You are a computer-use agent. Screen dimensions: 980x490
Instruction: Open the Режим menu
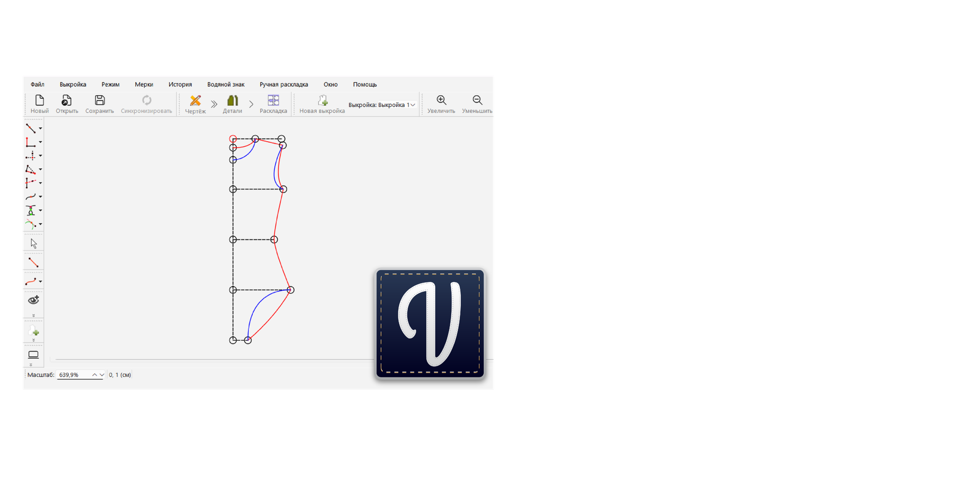(111, 84)
